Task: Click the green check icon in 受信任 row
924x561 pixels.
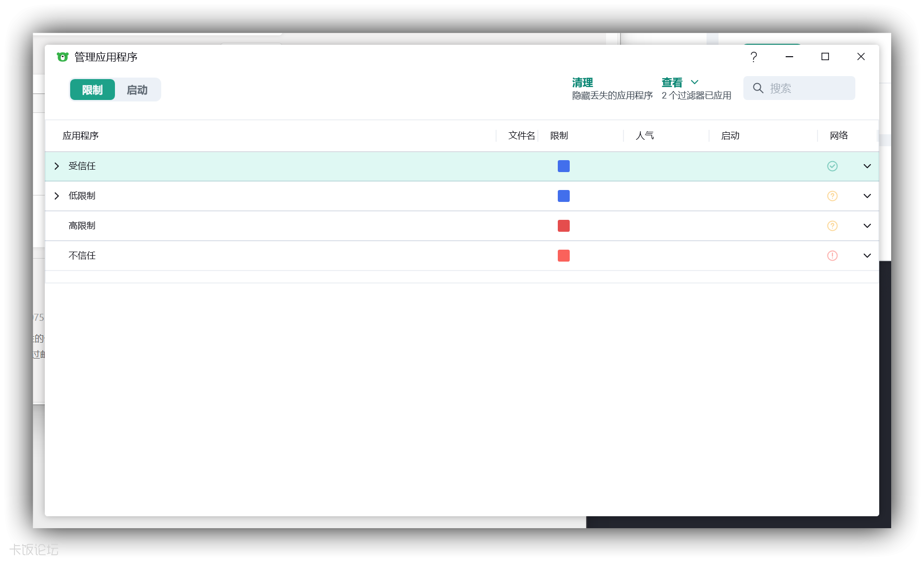Action: click(x=832, y=166)
